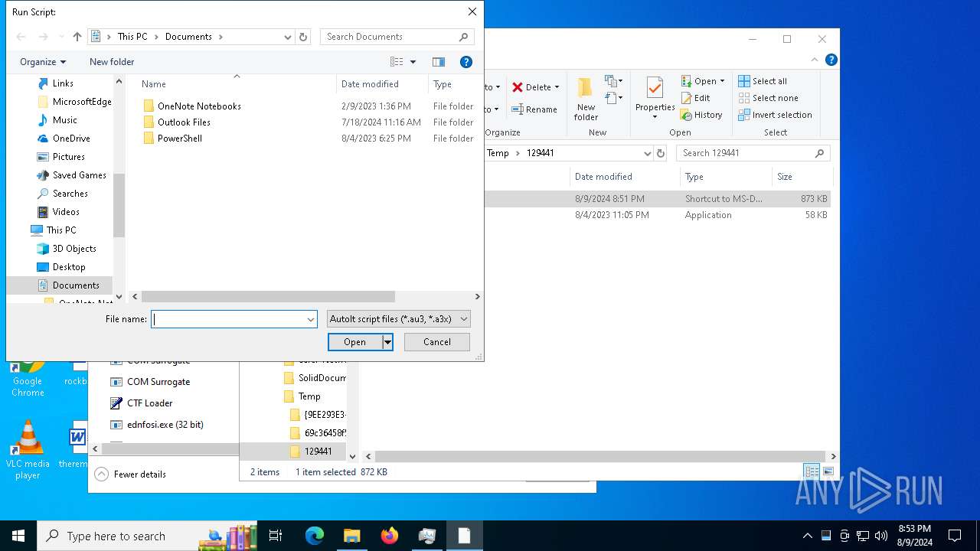Expand Explorer address path dropdown
The height and width of the screenshot is (551, 980).
point(648,153)
